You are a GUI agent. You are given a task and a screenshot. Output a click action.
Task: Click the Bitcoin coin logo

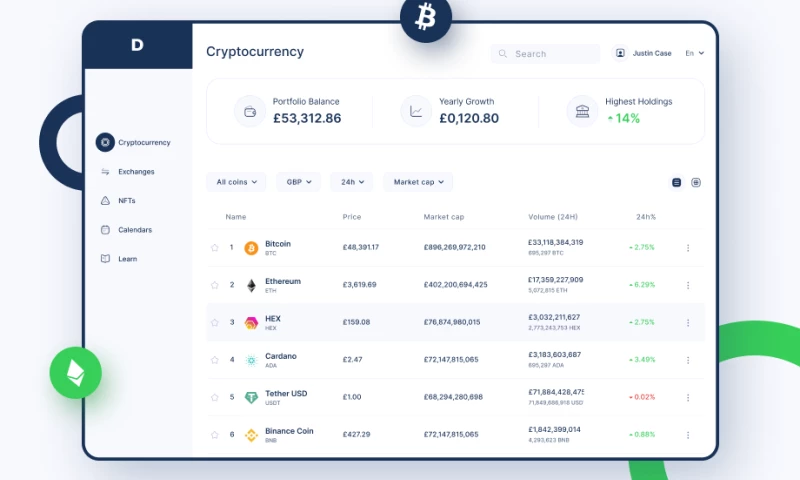251,248
